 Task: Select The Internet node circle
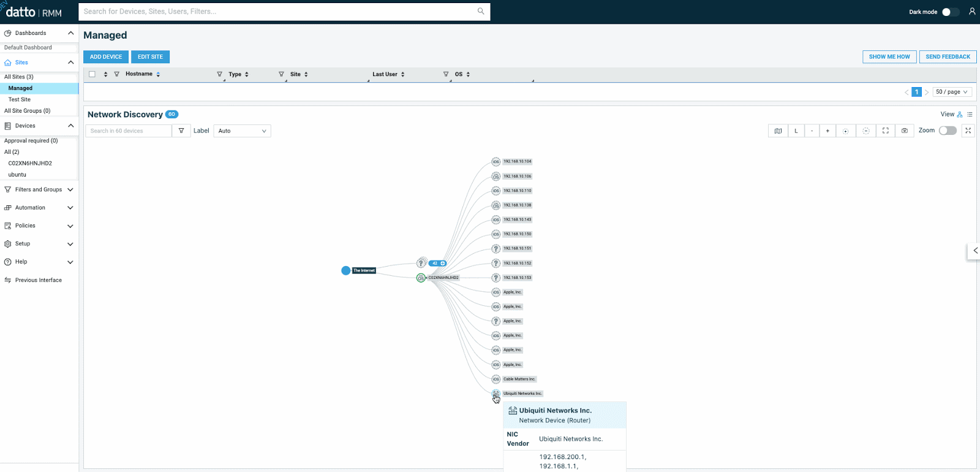point(346,270)
